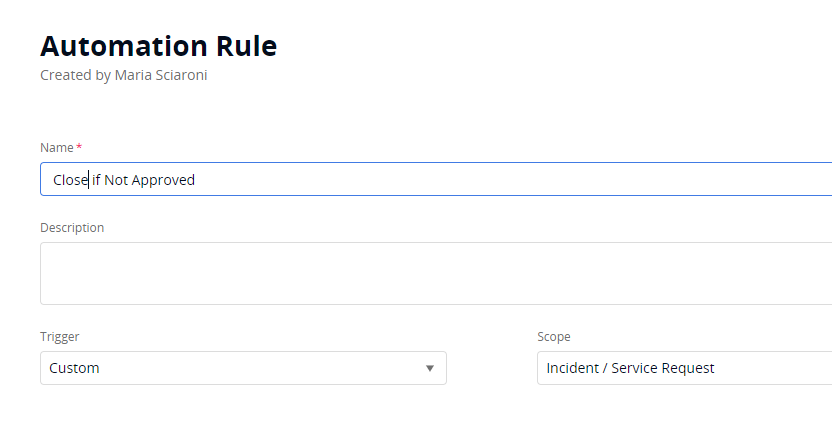
Task: Place cursor on "Approved" in the rule name
Action: tap(164, 180)
